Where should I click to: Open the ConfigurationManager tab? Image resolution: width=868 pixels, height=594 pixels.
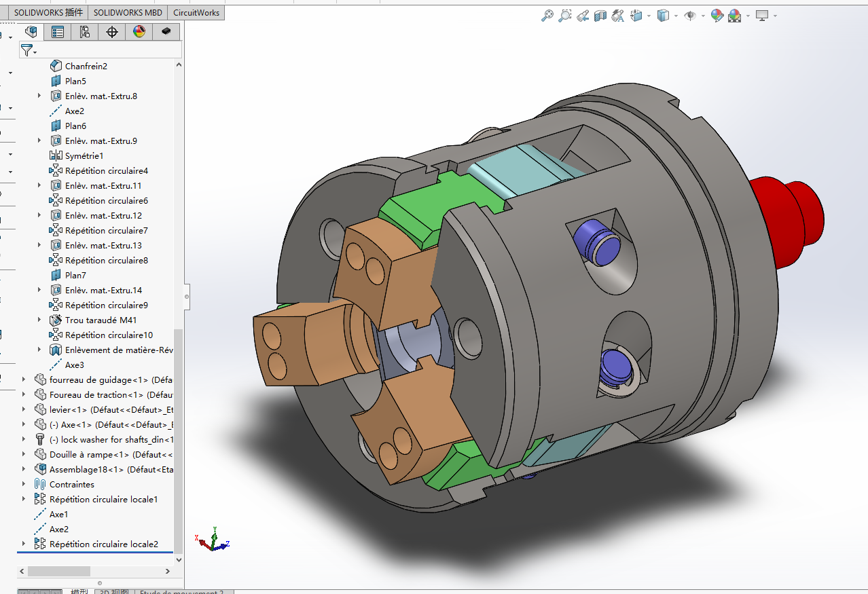[x=85, y=31]
